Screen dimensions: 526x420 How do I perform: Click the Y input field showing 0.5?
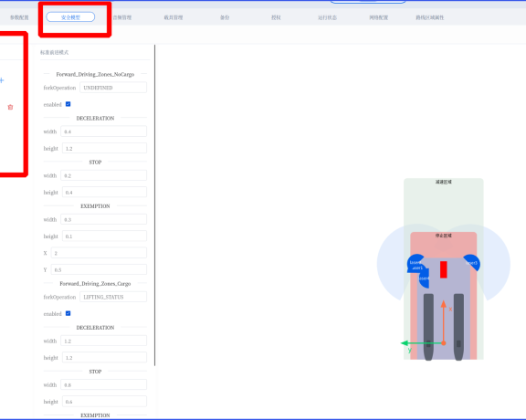pos(99,269)
